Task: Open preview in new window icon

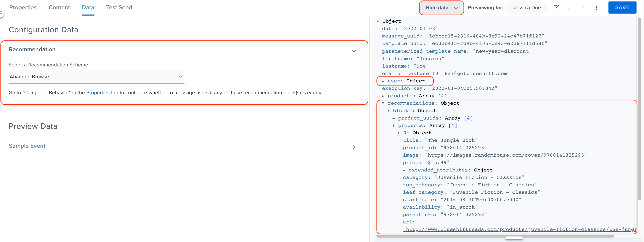Action: click(556, 7)
